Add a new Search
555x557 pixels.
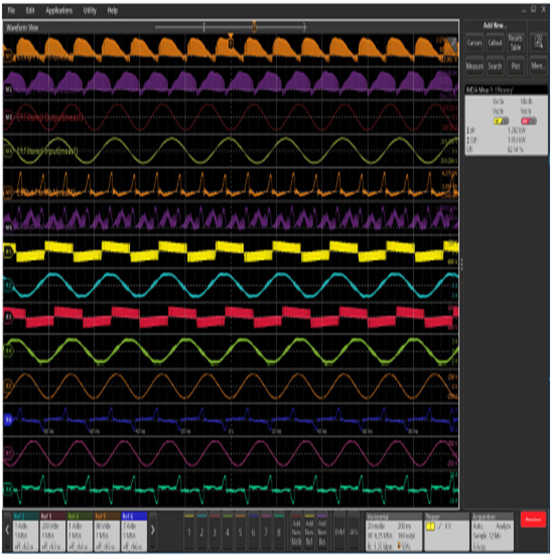point(495,66)
